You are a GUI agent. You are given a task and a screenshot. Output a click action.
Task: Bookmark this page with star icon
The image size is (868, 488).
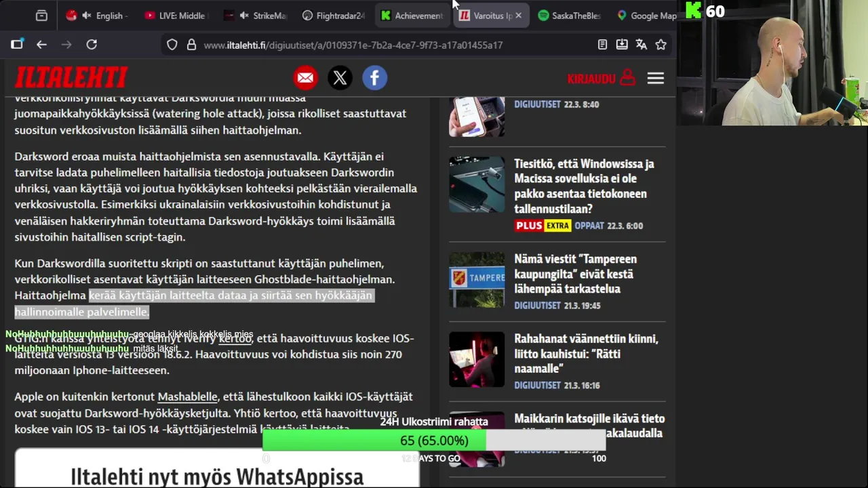661,45
